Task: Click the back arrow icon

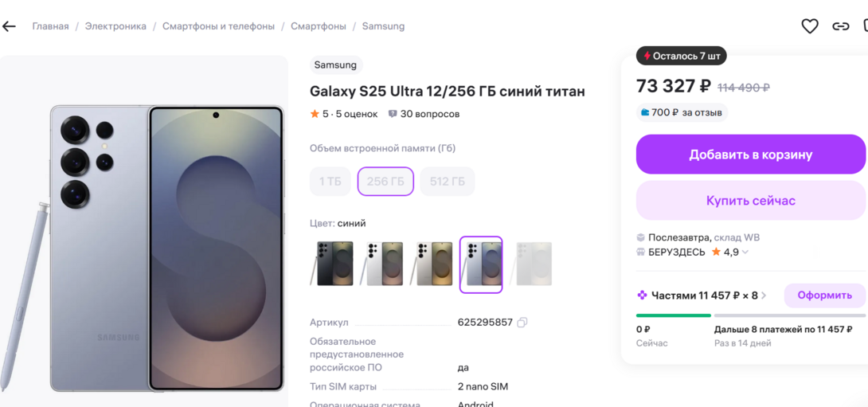Action: tap(10, 26)
